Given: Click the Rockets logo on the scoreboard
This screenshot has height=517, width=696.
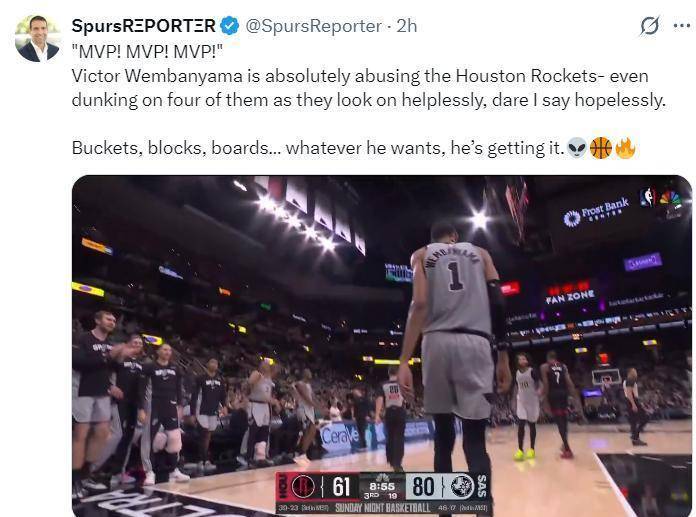Looking at the screenshot, I should [x=303, y=486].
